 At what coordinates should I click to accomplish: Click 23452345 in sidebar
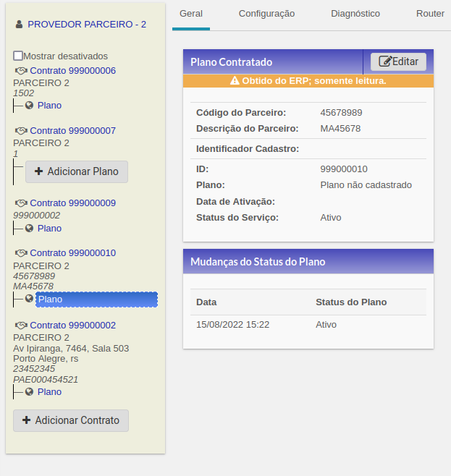[34, 369]
